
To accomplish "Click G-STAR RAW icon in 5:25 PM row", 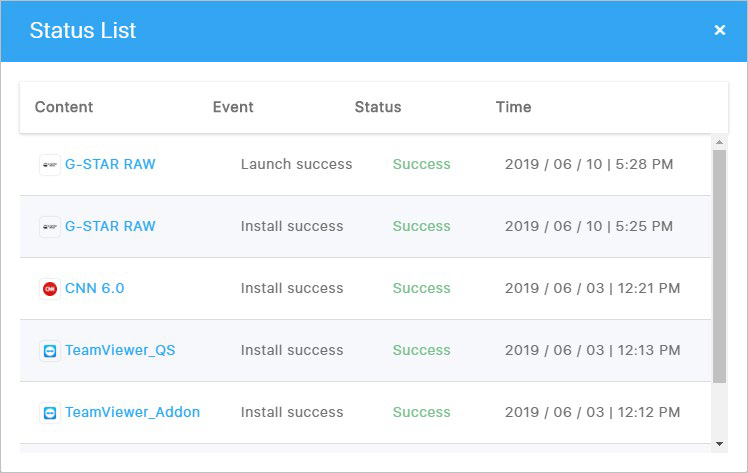I will [50, 227].
